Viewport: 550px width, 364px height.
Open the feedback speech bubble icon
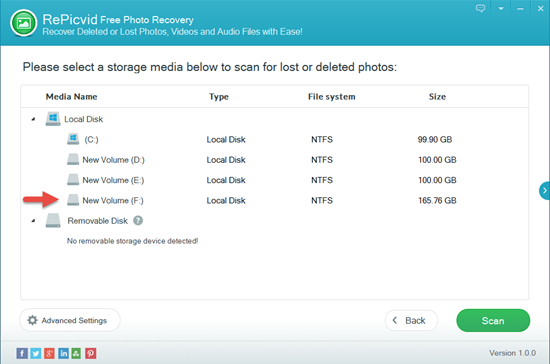point(480,8)
